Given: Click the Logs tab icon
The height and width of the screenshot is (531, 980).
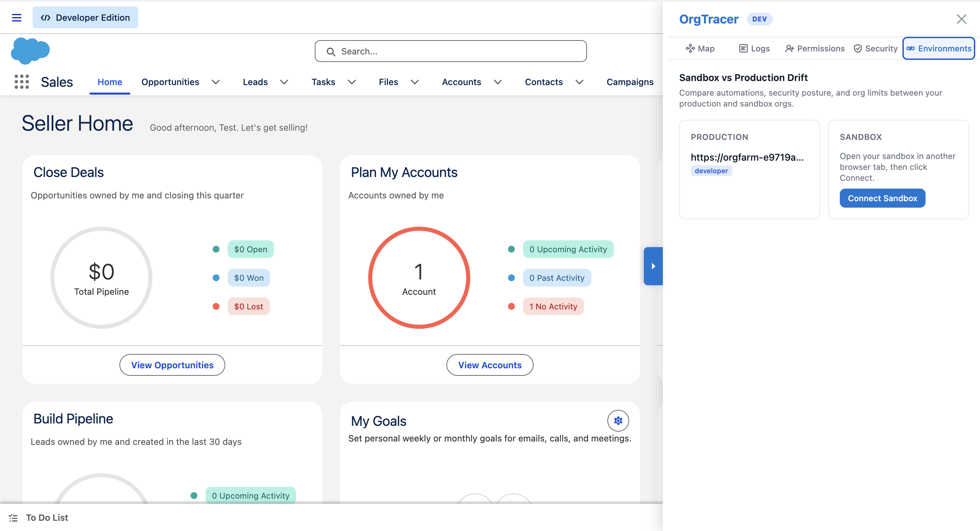Looking at the screenshot, I should pos(743,48).
